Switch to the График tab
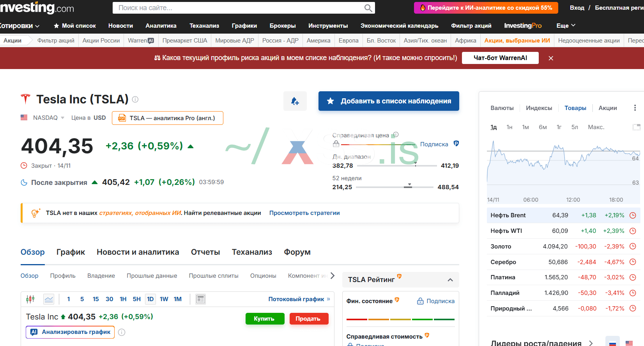Image resolution: width=644 pixels, height=346 pixels. click(x=71, y=252)
